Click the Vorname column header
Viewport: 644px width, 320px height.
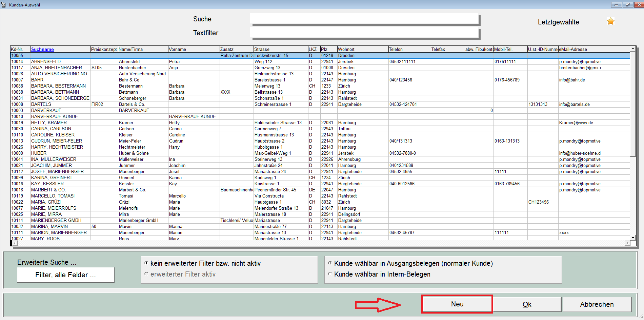pos(194,49)
